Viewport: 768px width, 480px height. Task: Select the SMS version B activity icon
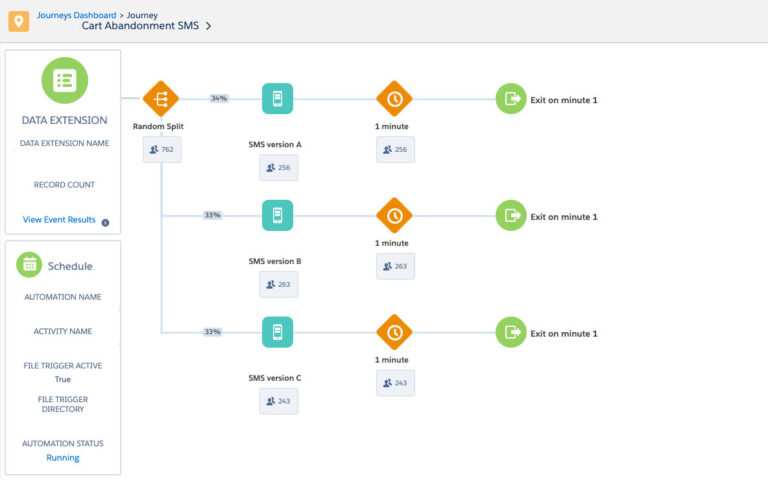(x=277, y=215)
